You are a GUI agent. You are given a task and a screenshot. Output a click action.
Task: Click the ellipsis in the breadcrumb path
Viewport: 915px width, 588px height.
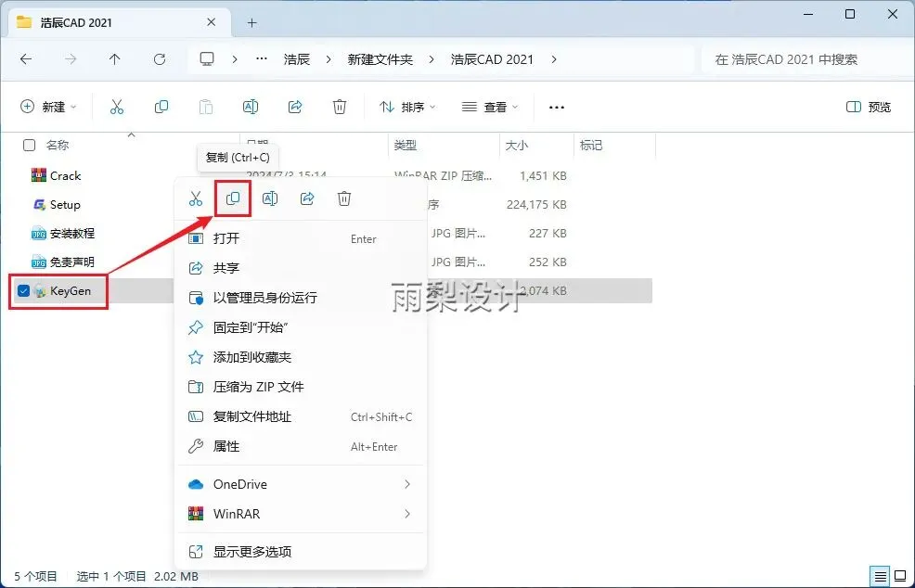(262, 59)
